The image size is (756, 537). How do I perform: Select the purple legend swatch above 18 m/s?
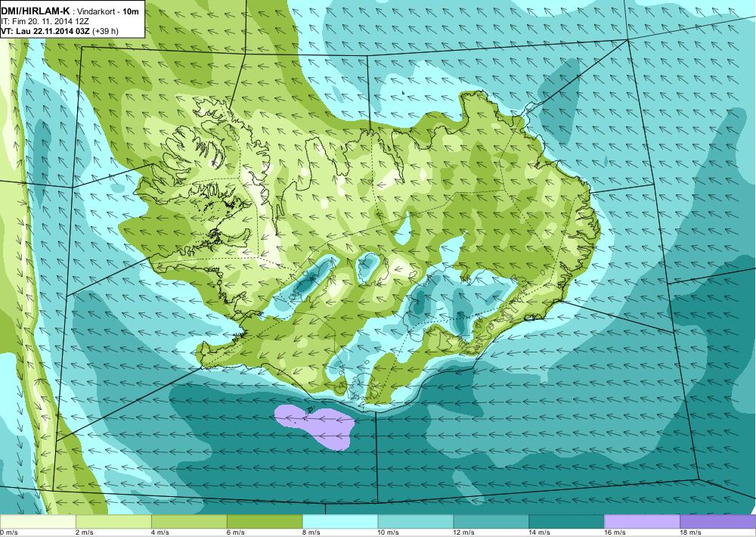[x=718, y=522]
